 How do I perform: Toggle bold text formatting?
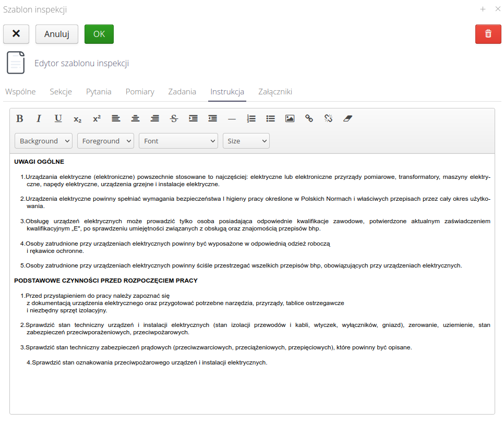[x=20, y=118]
